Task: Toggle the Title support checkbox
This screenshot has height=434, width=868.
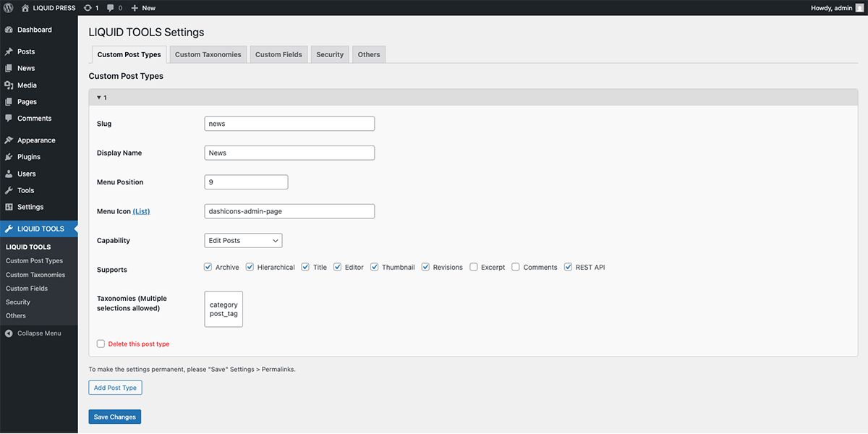Action: [305, 267]
